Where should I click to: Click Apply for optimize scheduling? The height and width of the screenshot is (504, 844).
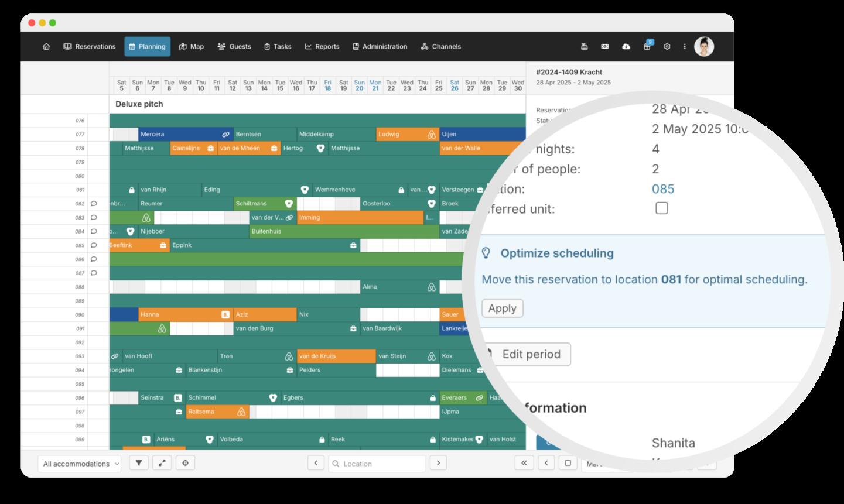(x=502, y=308)
